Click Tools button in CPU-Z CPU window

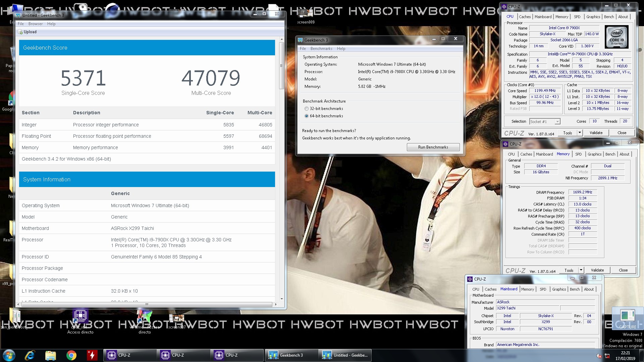click(568, 133)
